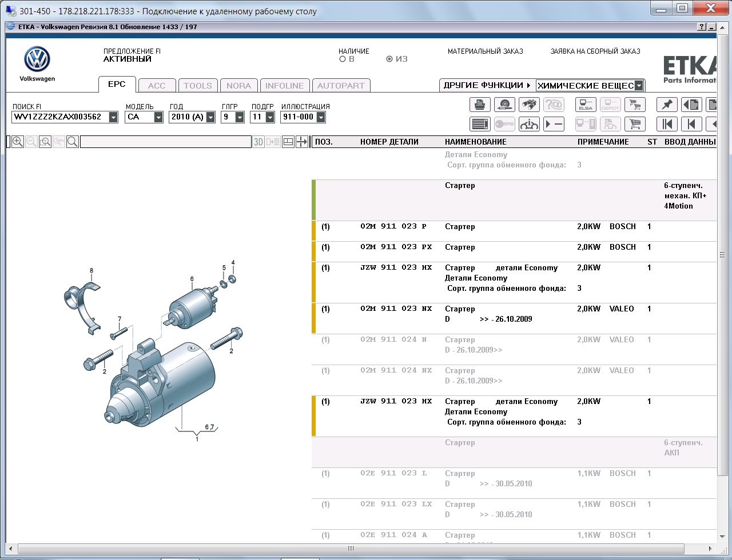Click the page with left arrow icon
The image size is (732, 560).
click(691, 105)
